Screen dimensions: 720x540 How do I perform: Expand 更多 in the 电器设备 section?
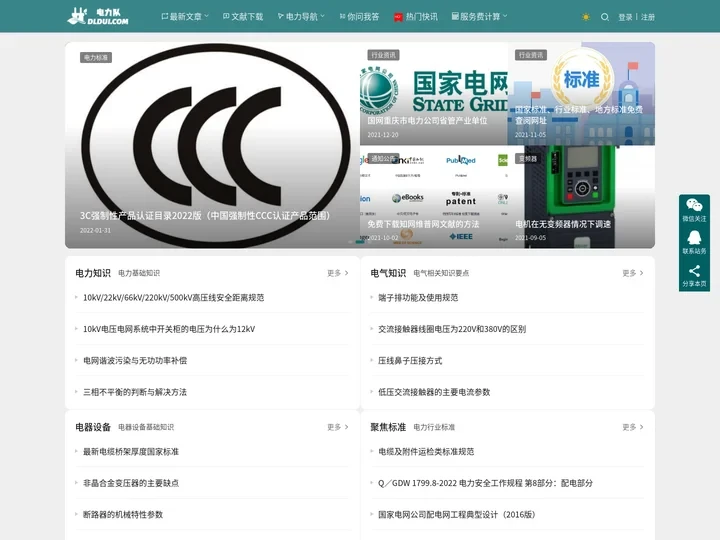click(x=338, y=427)
